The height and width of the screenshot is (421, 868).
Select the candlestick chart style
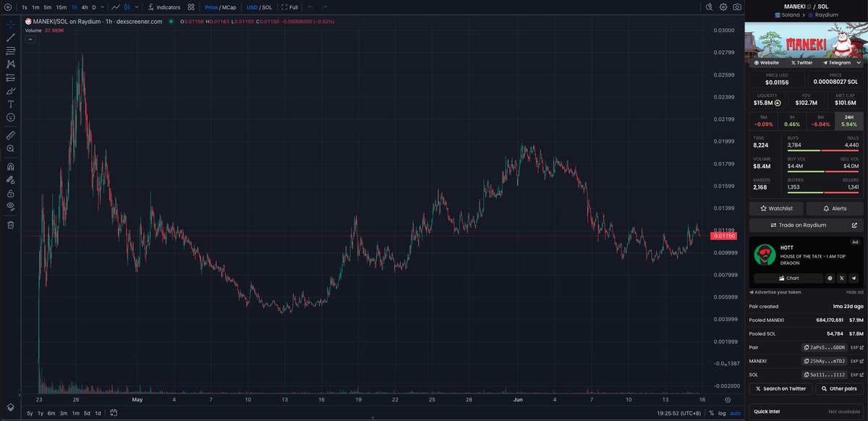click(x=127, y=7)
